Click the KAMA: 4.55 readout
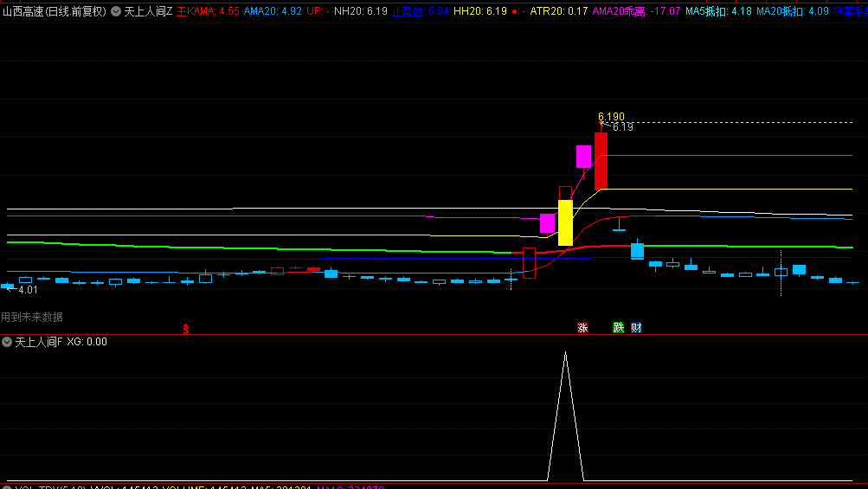868x489 pixels. tap(213, 11)
